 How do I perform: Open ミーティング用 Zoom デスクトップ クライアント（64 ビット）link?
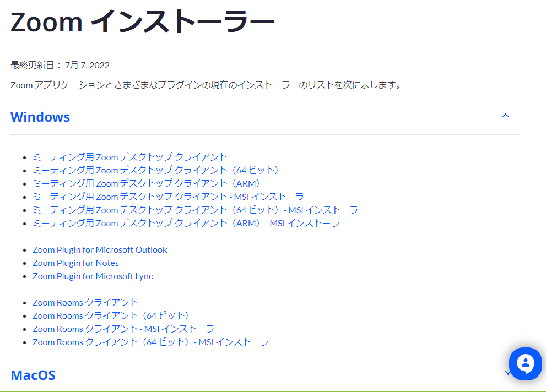[x=155, y=170]
